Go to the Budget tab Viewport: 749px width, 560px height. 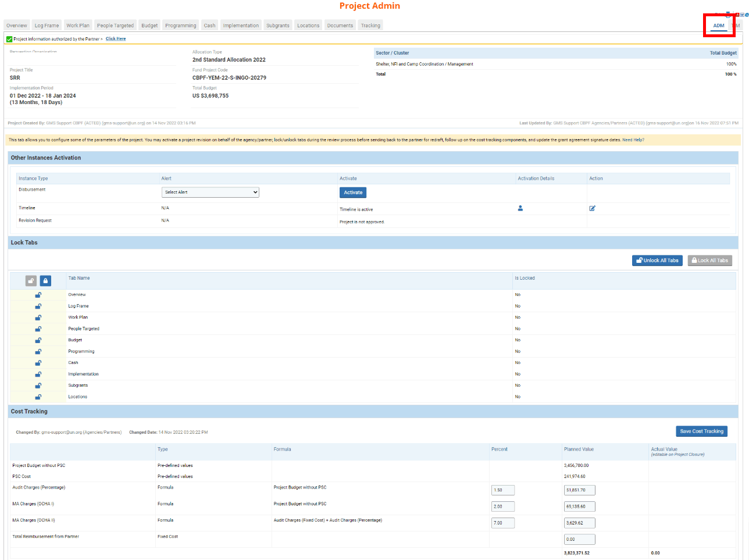pos(149,26)
